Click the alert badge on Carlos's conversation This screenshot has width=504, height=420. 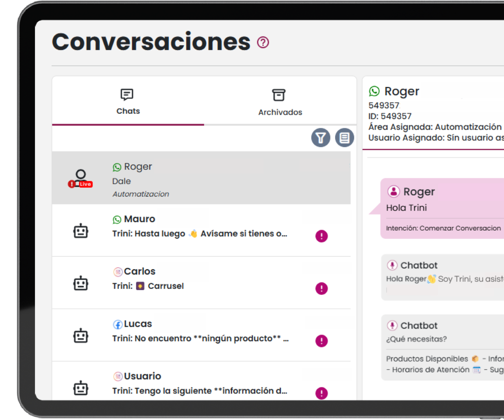(322, 288)
